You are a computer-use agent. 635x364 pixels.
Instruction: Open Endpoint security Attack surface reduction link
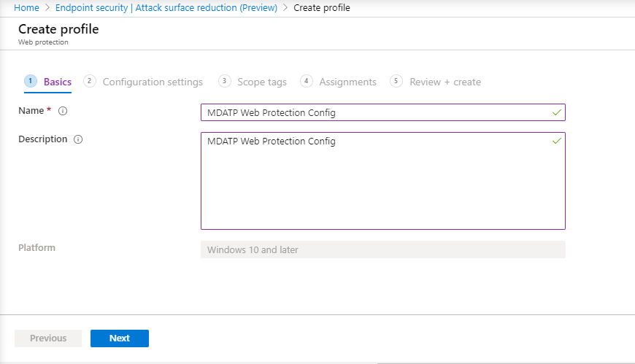(x=166, y=8)
